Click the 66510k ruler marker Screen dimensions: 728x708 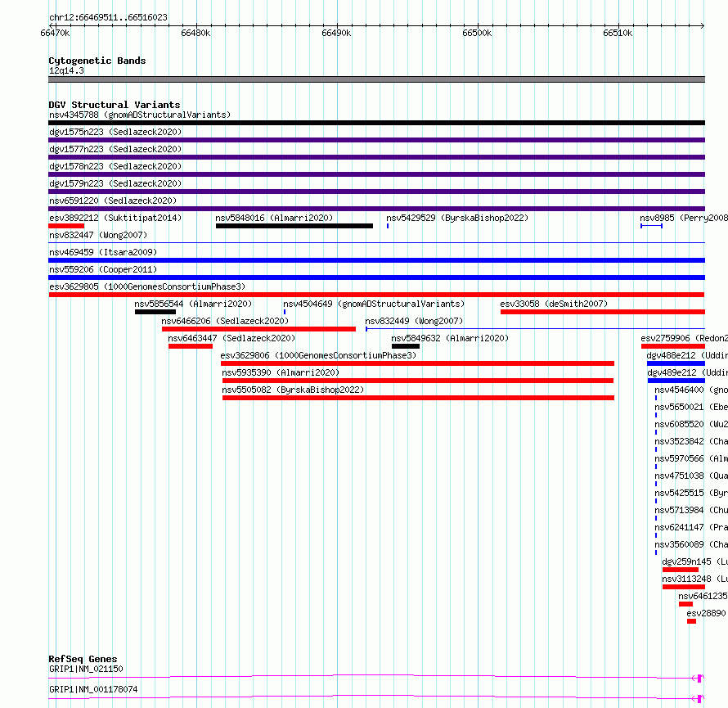point(618,33)
